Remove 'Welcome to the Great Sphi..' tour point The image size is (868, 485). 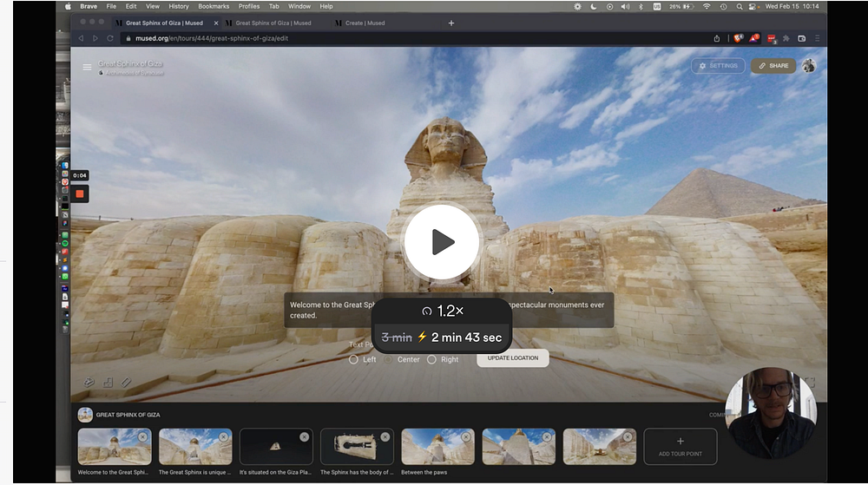(143, 437)
